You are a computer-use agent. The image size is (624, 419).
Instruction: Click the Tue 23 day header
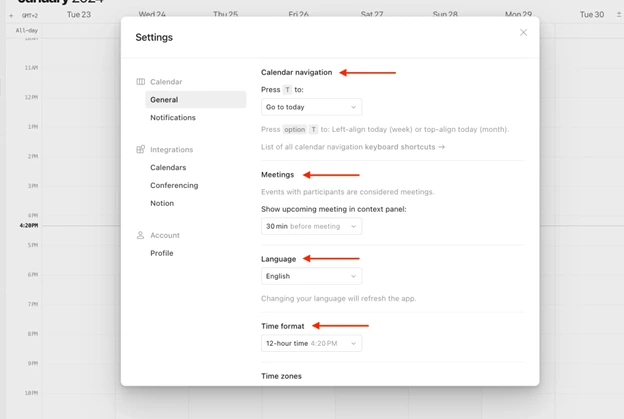point(78,15)
